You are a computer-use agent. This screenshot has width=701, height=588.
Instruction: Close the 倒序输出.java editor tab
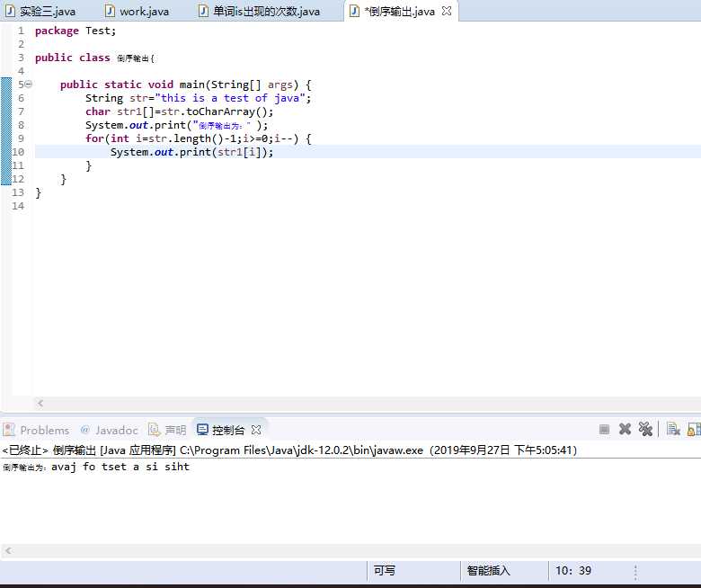tap(446, 11)
